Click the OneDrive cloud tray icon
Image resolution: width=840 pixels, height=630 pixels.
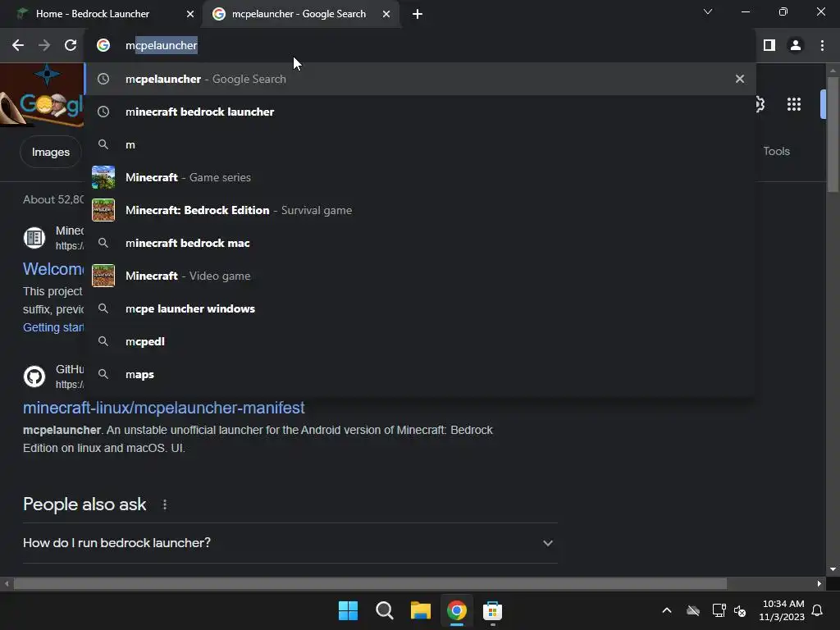coord(693,610)
